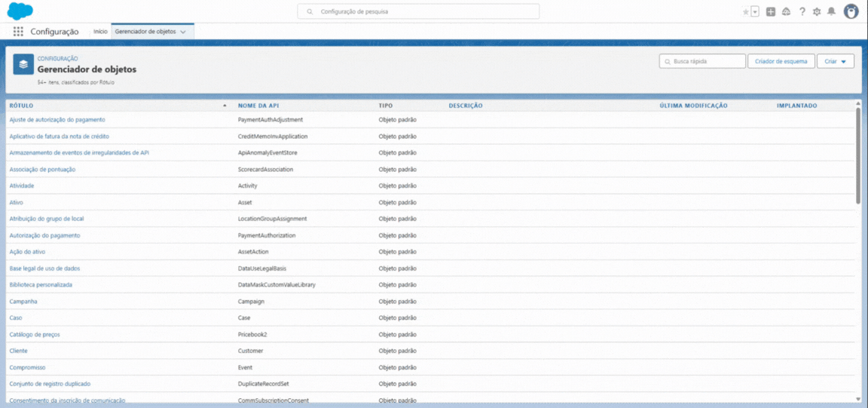
Task: Click the Configuração de pesquisa search box
Action: coord(418,12)
